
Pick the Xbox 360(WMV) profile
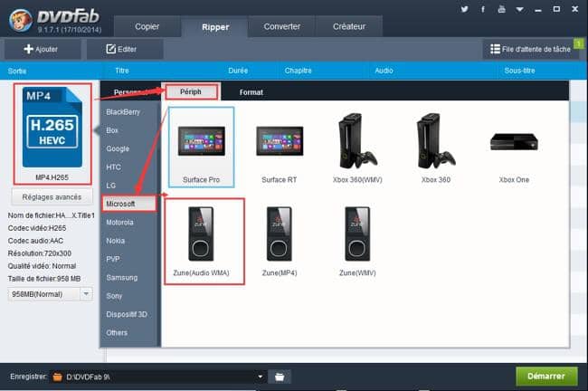(x=357, y=148)
